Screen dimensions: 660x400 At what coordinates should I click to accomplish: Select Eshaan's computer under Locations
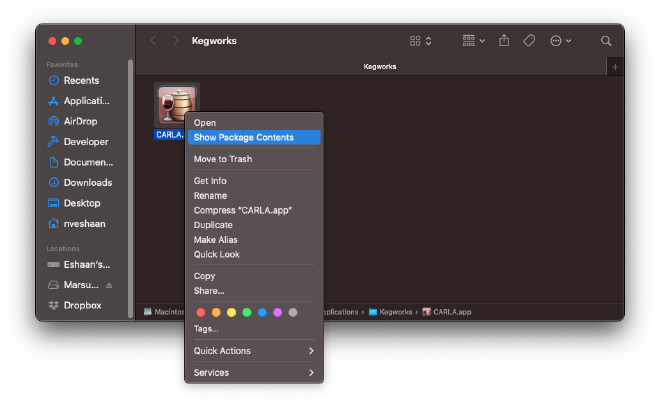[x=79, y=265]
